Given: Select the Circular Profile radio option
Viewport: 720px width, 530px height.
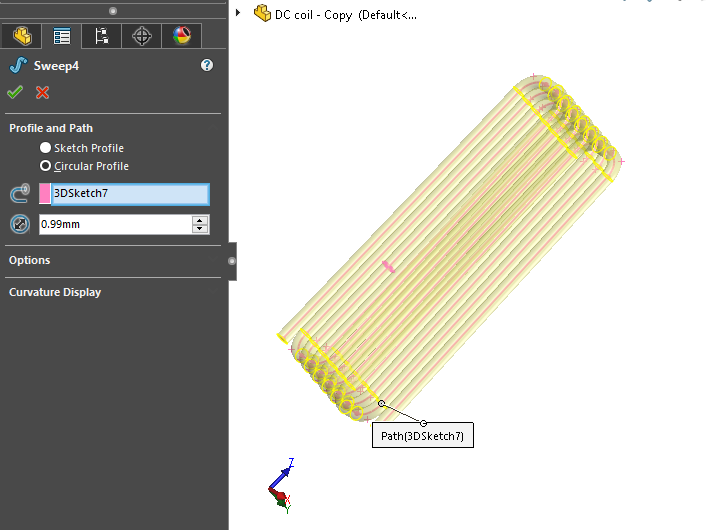Looking at the screenshot, I should click(45, 166).
